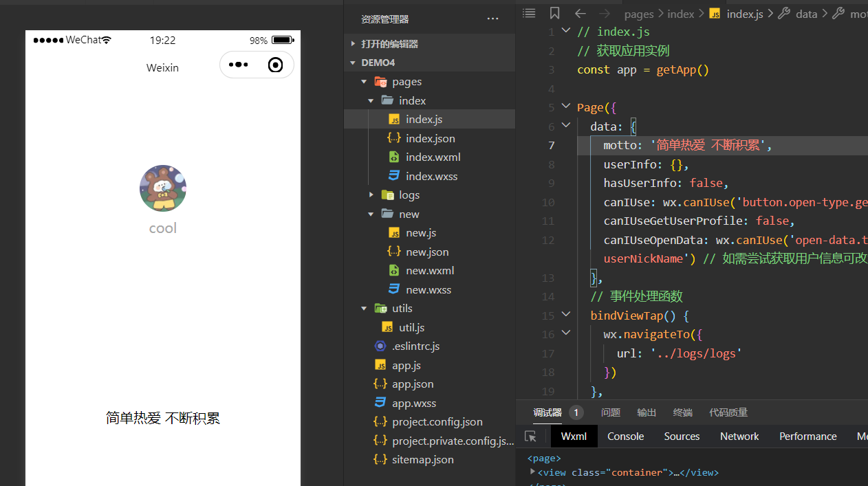This screenshot has height=486, width=868.
Task: Click the forward navigation arrow above the editor
Action: [605, 13]
